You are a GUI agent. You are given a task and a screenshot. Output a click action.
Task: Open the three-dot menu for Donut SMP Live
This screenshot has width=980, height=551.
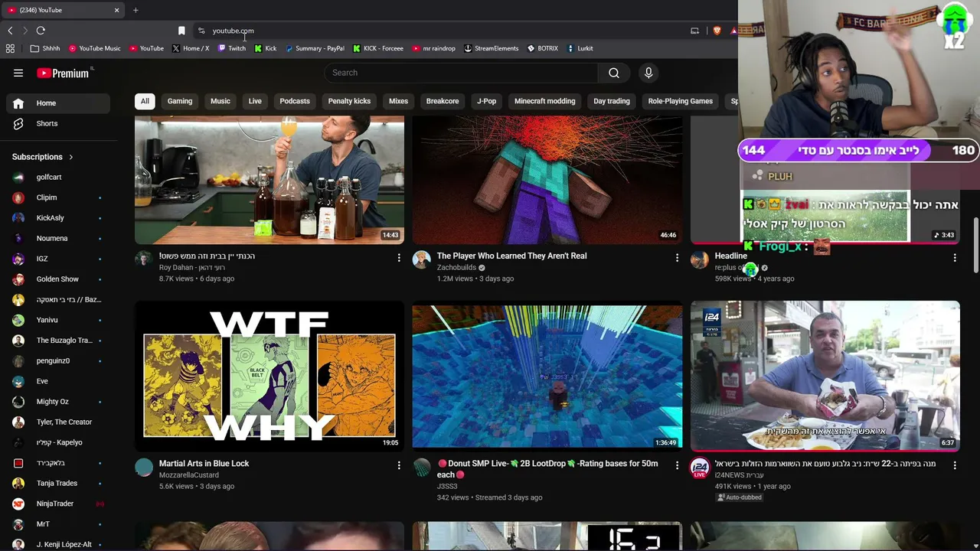coord(677,465)
